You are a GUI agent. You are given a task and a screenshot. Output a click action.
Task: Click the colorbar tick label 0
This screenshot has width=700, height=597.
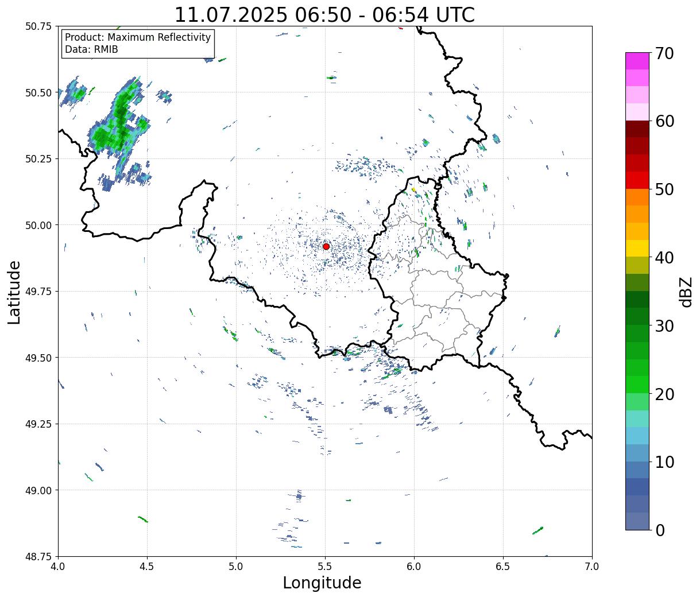660,530
